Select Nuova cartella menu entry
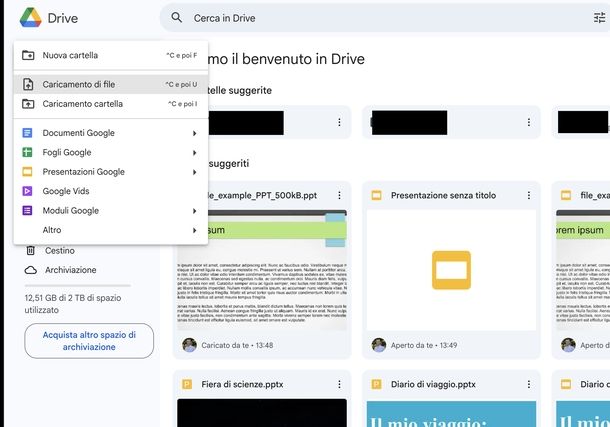Image resolution: width=610 pixels, height=427 pixels. coord(111,55)
